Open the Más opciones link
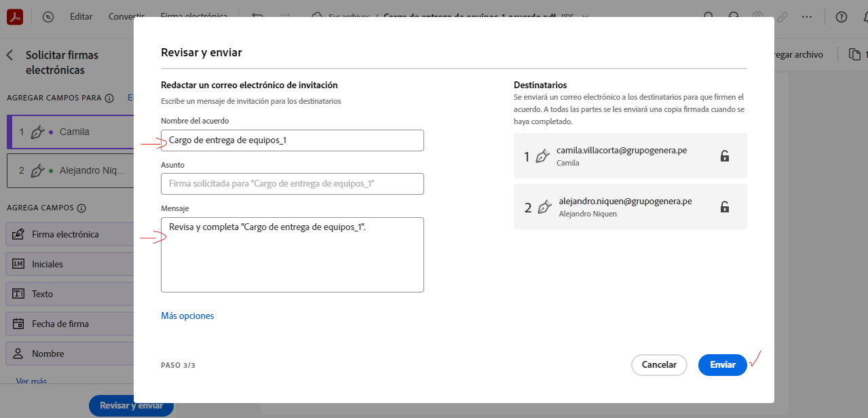The width and height of the screenshot is (868, 418). pos(187,316)
